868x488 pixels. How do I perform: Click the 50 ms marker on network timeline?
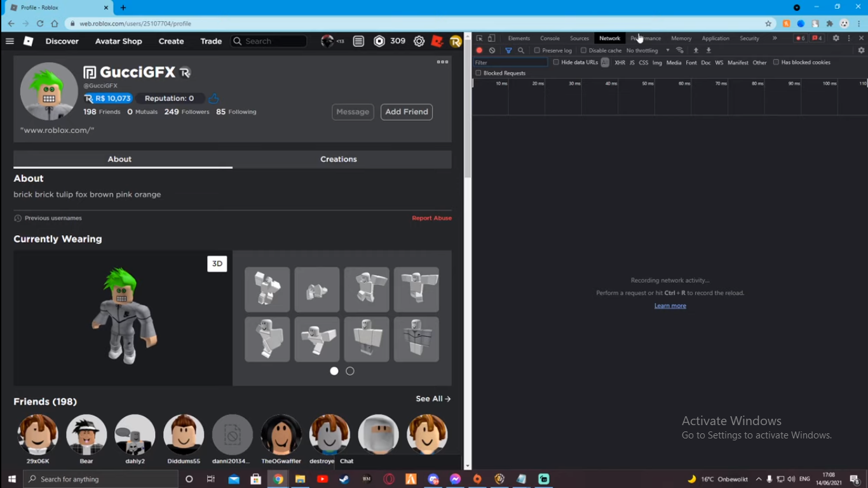point(648,83)
